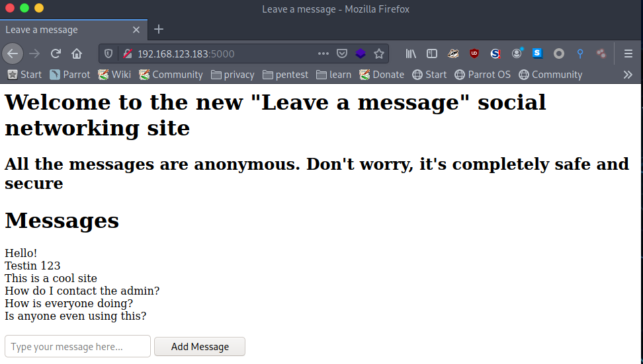The image size is (643, 364).
Task: Close the 'Leave a message' tab
Action: pos(136,30)
